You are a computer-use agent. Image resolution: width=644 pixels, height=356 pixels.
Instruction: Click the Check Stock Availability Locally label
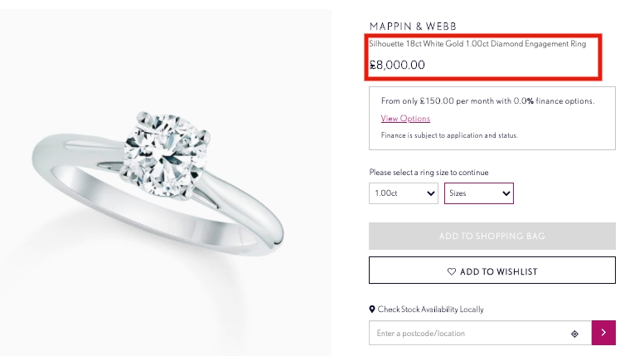pyautogui.click(x=430, y=310)
